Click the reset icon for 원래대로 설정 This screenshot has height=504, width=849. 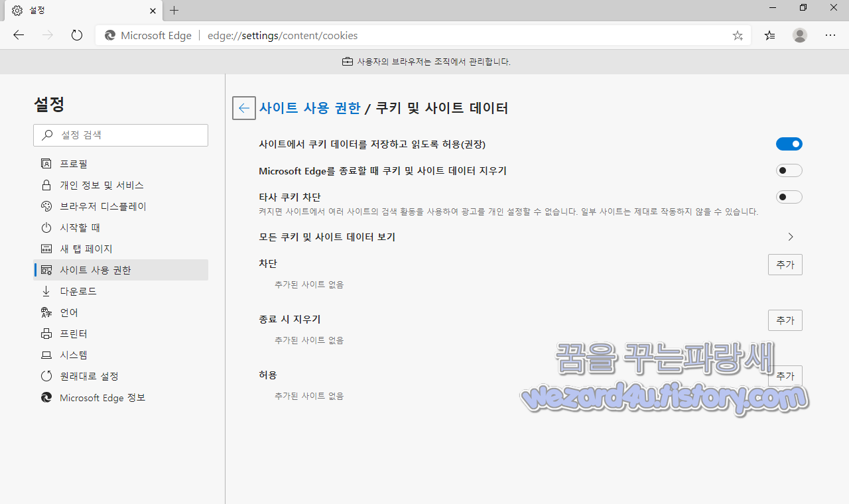click(46, 376)
